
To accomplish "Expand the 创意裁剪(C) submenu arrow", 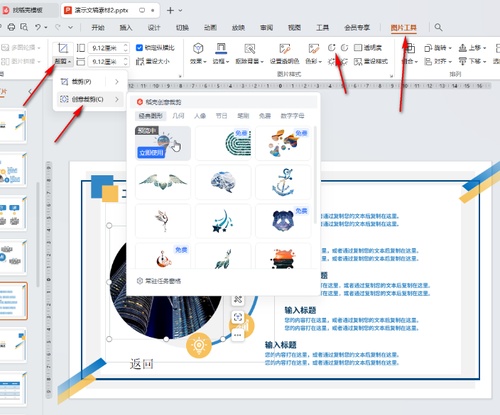I will click(x=117, y=99).
